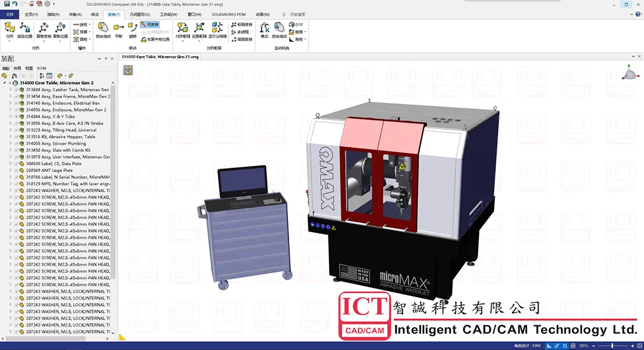Image resolution: width=644 pixels, height=350 pixels.
Task: Open 几何图形(G) geometry ribbon tab
Action: tap(140, 15)
